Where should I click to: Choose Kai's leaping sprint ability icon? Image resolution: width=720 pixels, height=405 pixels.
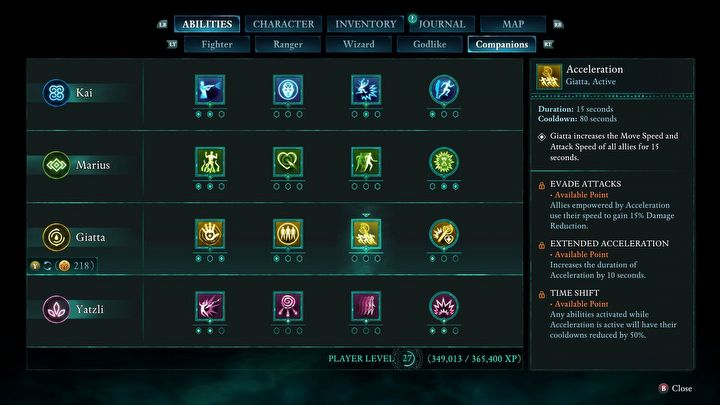pyautogui.click(x=444, y=90)
